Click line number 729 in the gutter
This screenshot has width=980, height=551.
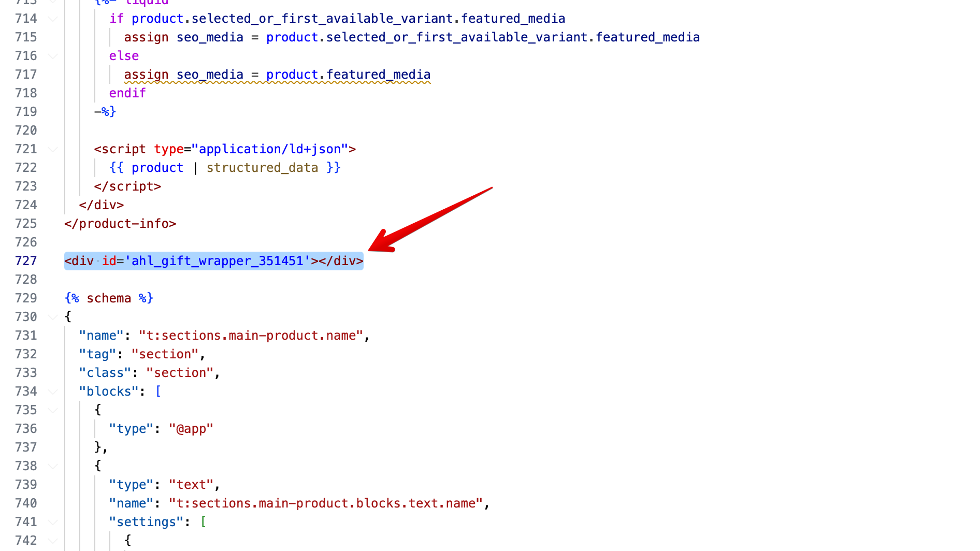(26, 298)
